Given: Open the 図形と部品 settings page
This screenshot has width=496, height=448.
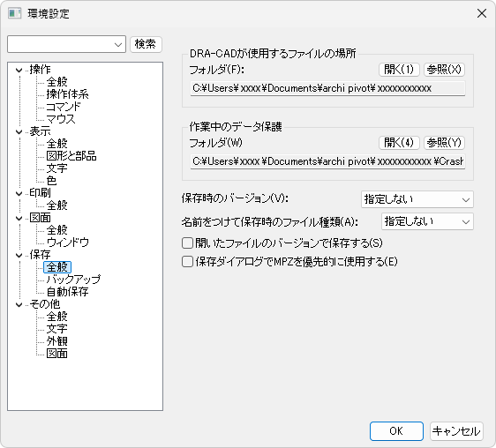Looking at the screenshot, I should (71, 156).
